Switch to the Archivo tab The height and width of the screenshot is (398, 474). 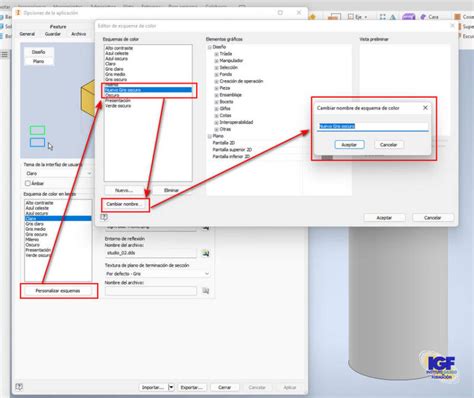click(x=79, y=34)
